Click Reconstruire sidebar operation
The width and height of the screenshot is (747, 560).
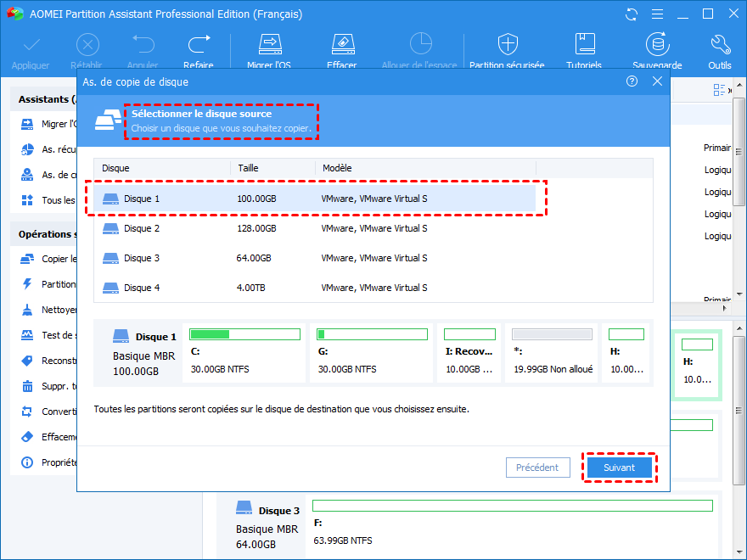coord(48,361)
